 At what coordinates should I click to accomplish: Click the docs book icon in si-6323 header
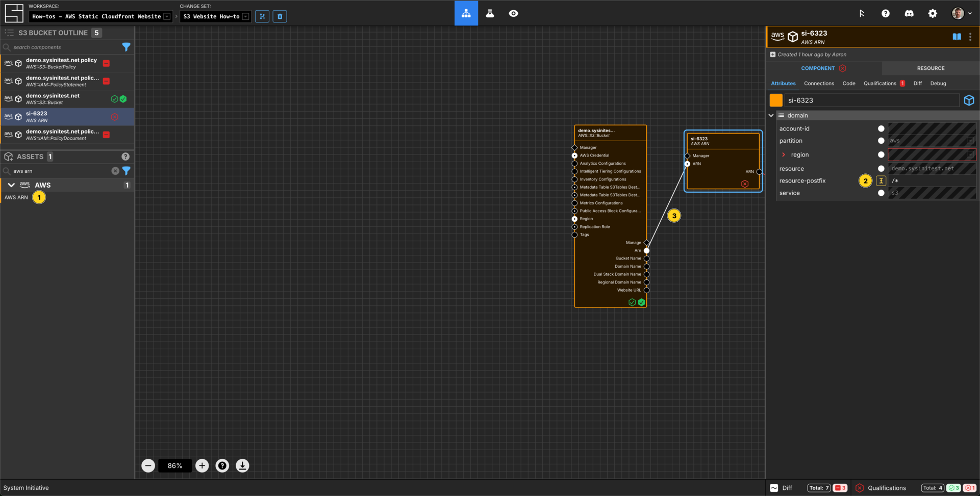957,37
